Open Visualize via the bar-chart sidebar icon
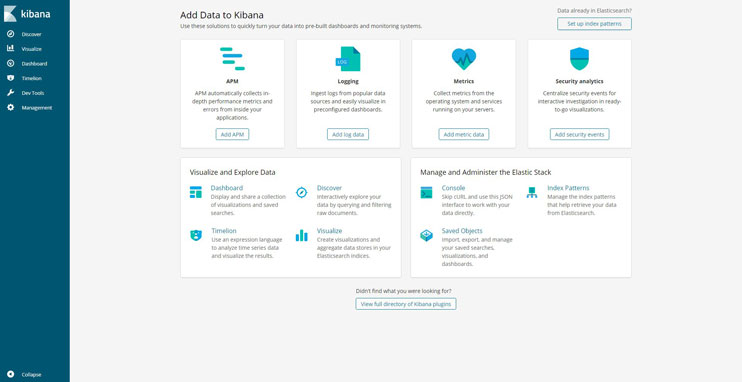Image resolution: width=742 pixels, height=382 pixels. coord(10,48)
